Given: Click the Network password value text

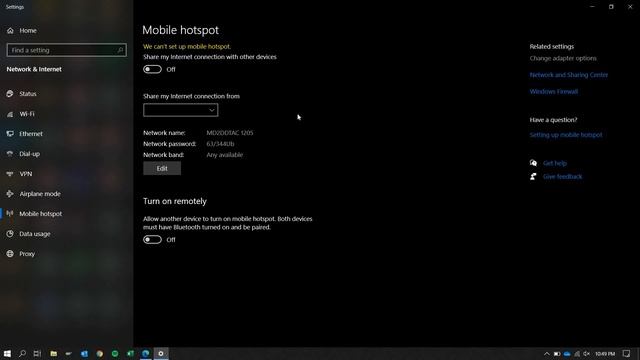Looking at the screenshot, I should 220,144.
